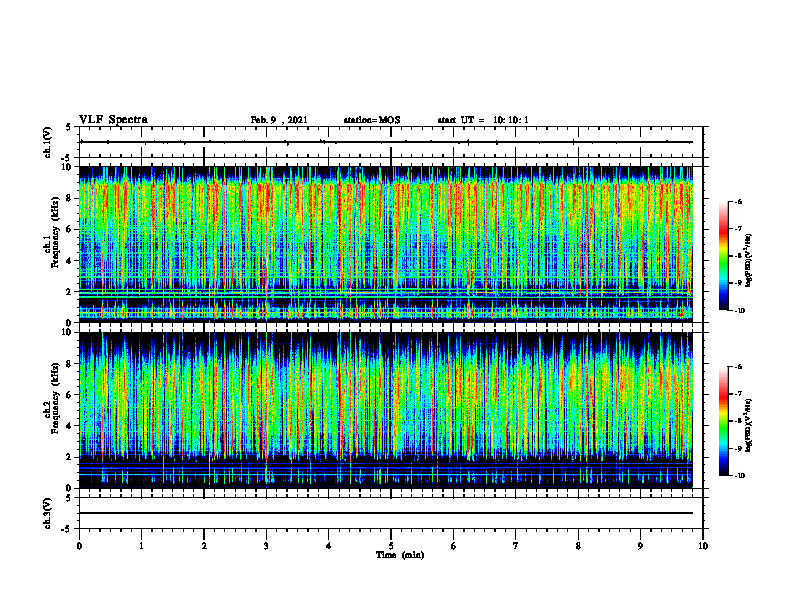Click the "ch.1(V)" axis label
792x612 pixels.
coord(47,142)
